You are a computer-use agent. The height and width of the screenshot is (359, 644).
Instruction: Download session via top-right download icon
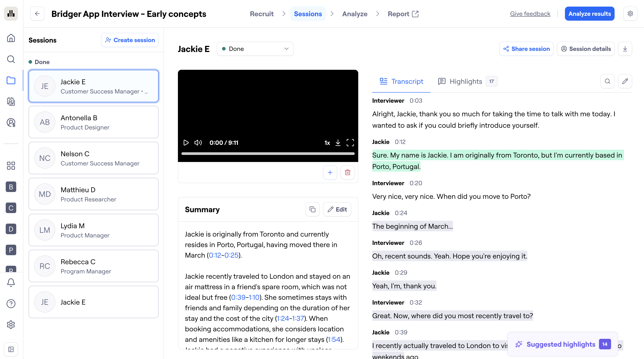click(625, 49)
